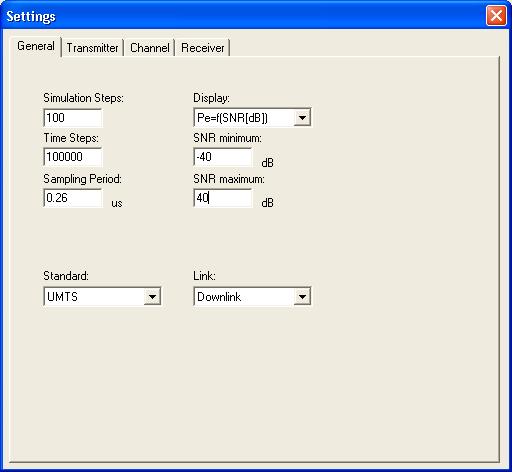Focus the Time Steps field showing 100000

click(73, 157)
